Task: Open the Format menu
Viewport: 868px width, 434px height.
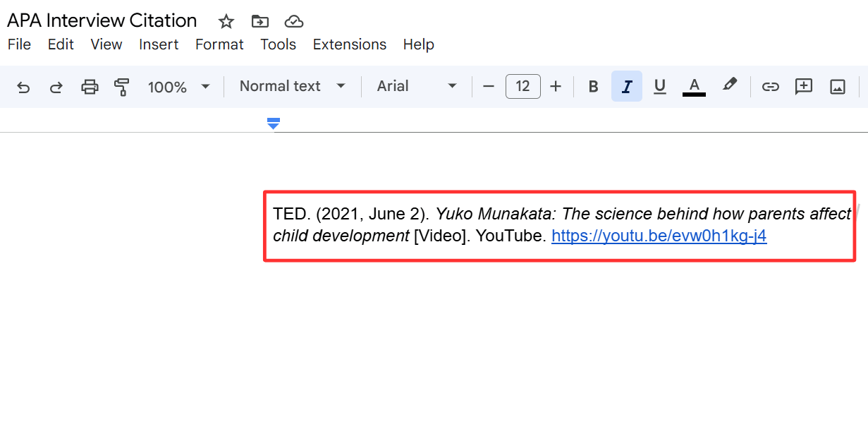Action: click(x=219, y=44)
